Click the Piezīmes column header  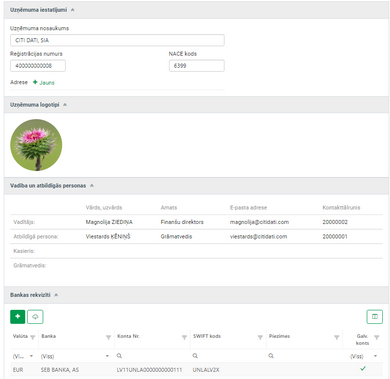coord(279,336)
